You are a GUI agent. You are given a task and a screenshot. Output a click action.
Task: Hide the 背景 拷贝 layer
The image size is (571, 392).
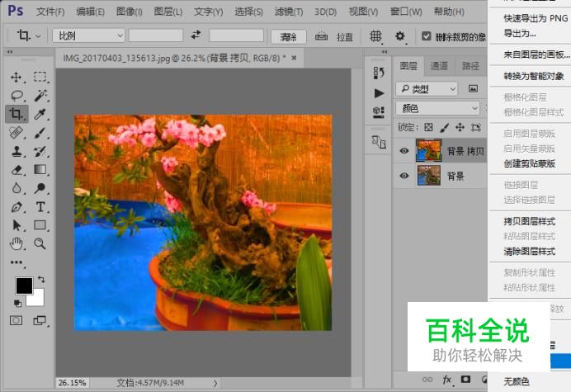pos(404,150)
